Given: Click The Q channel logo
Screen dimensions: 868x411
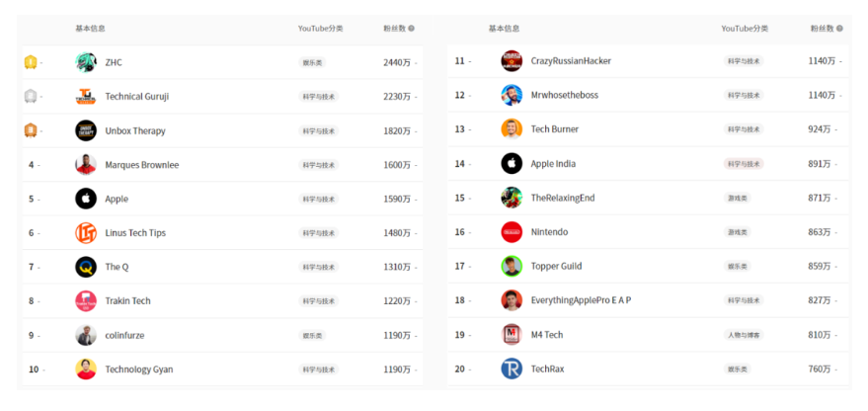Looking at the screenshot, I should (x=86, y=267).
